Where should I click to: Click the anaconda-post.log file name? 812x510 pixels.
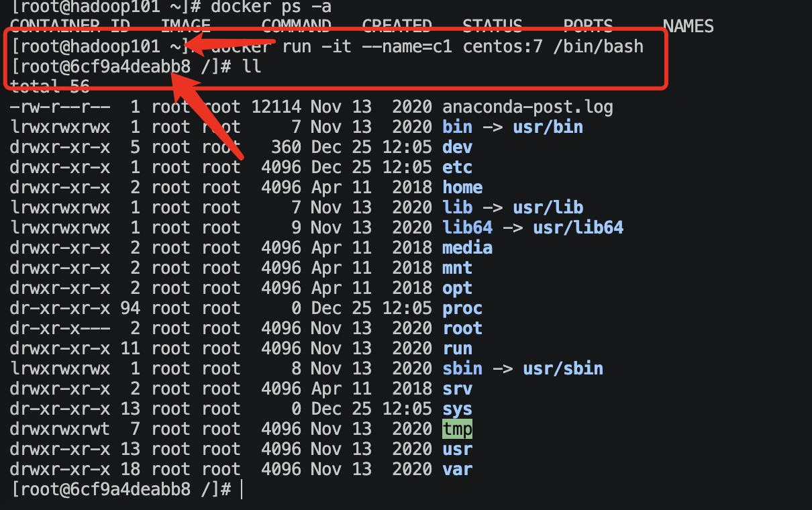[527, 107]
